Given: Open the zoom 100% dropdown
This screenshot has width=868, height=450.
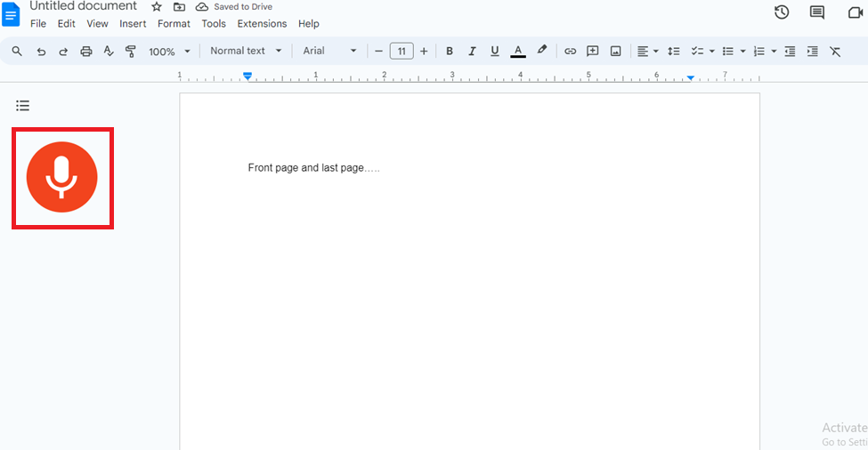Looking at the screenshot, I should click(x=169, y=52).
